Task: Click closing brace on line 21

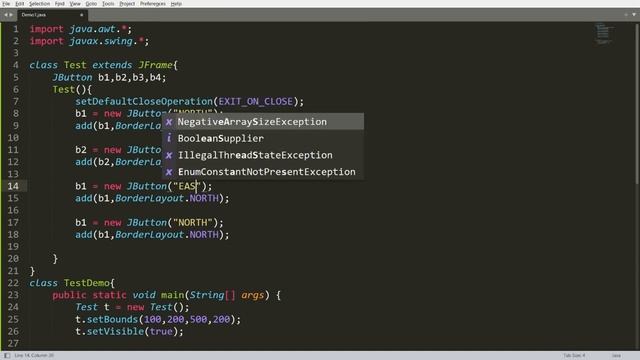Action: tap(32, 271)
